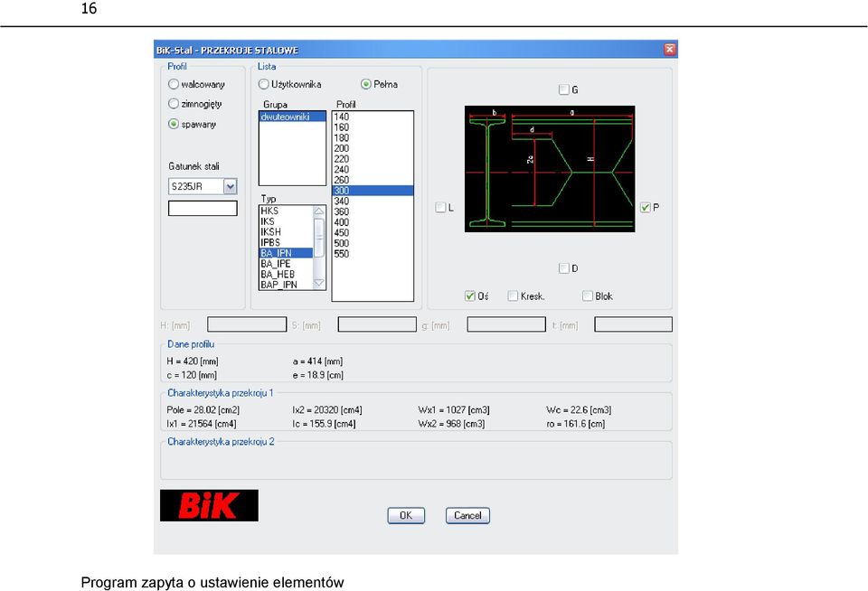Enable the G checkbox above the preview
868x591 pixels.
pos(563,89)
